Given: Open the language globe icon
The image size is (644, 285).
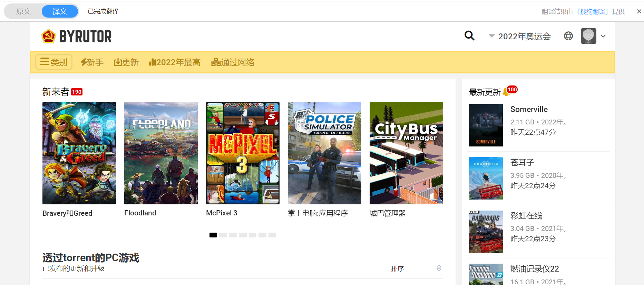Looking at the screenshot, I should (x=568, y=36).
